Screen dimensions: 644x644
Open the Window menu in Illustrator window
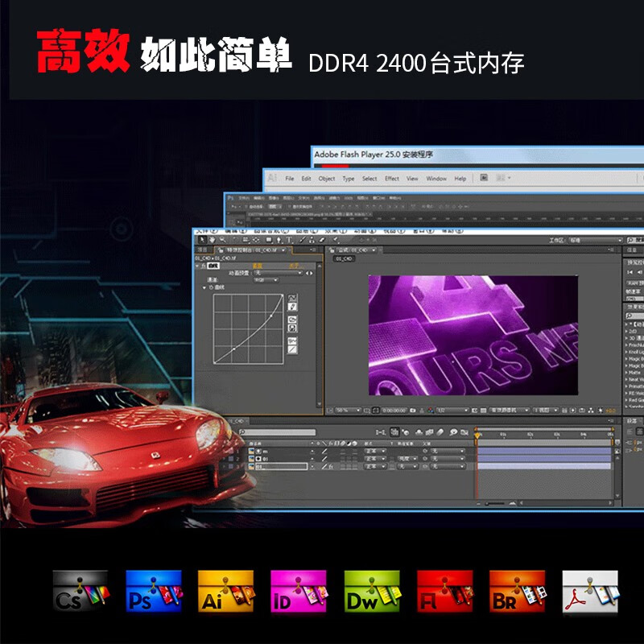(x=436, y=178)
